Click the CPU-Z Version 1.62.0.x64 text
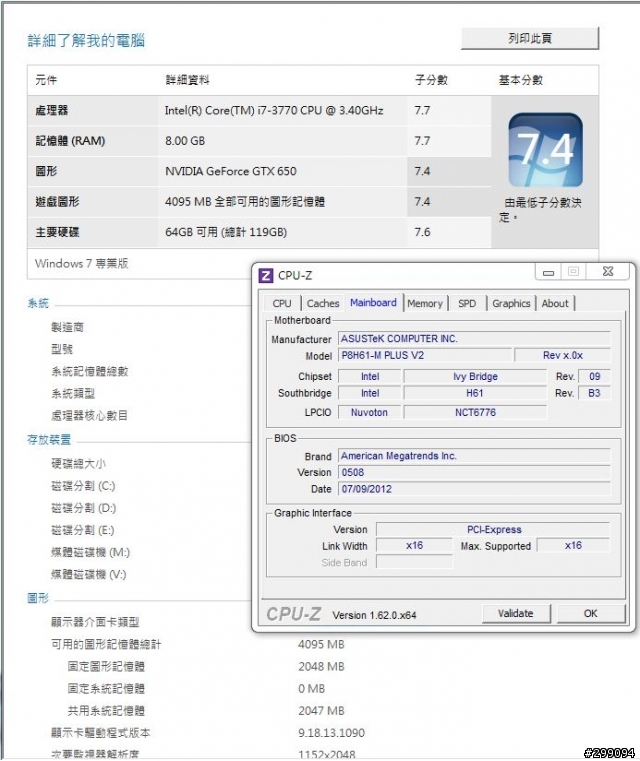 click(374, 615)
